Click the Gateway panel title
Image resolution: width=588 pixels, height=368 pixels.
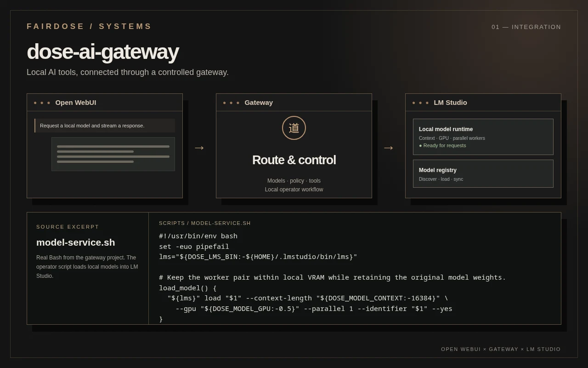pos(259,103)
